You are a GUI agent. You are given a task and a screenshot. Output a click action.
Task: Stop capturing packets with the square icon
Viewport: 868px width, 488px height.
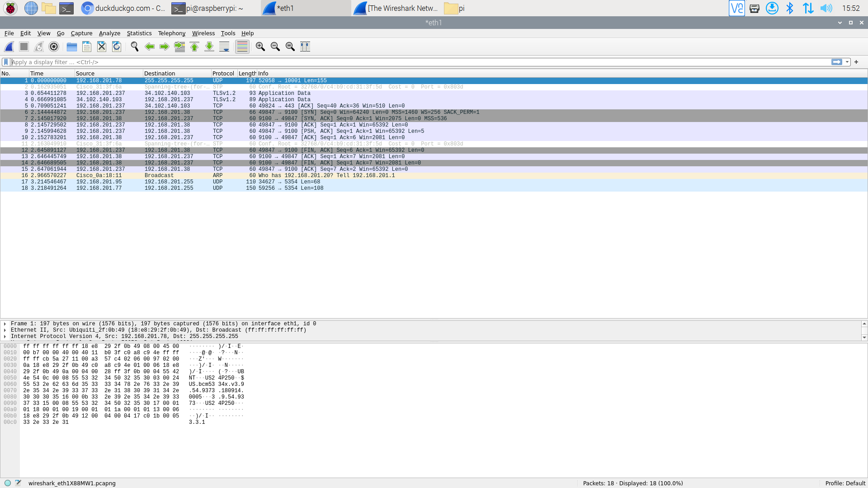point(24,47)
